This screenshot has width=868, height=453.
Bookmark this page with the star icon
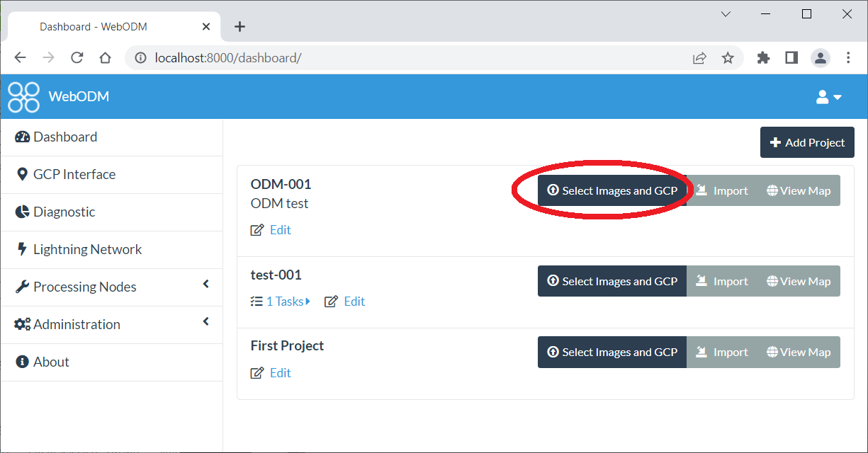click(x=728, y=58)
